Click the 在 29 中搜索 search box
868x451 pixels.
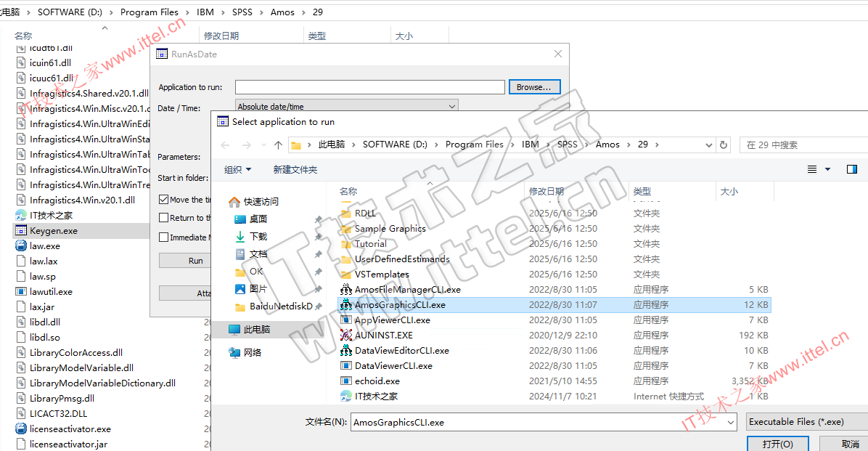pyautogui.click(x=804, y=145)
